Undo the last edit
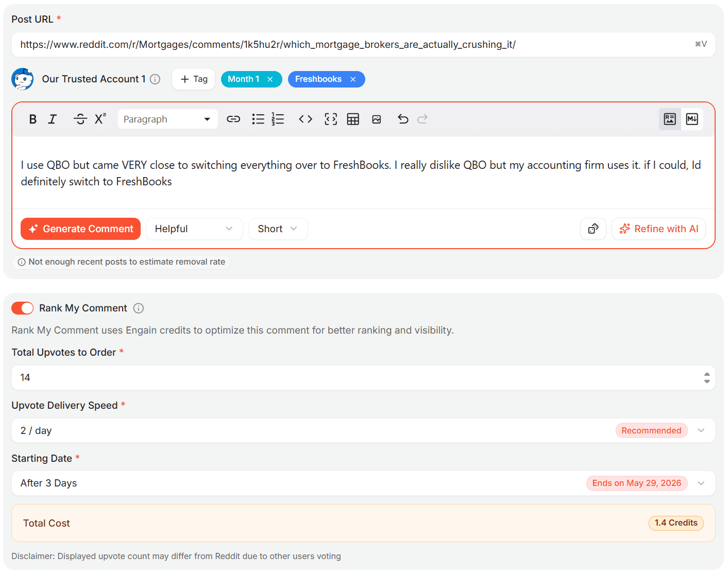728x575 pixels. (403, 119)
